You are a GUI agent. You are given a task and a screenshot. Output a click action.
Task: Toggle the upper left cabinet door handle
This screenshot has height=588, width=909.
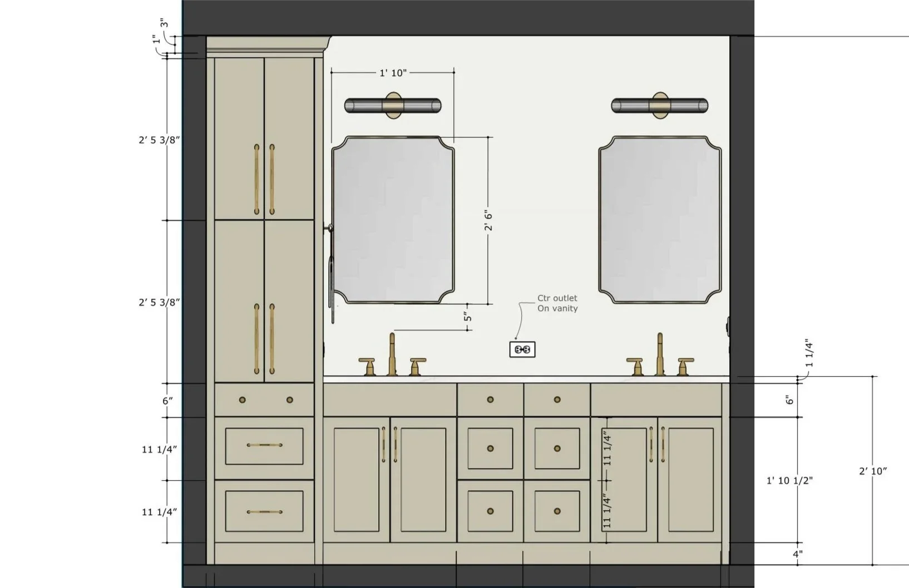(257, 178)
